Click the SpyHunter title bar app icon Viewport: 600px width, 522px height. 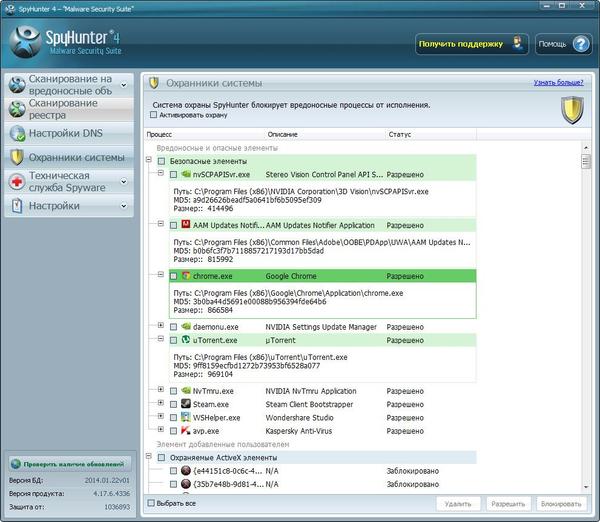[10, 8]
